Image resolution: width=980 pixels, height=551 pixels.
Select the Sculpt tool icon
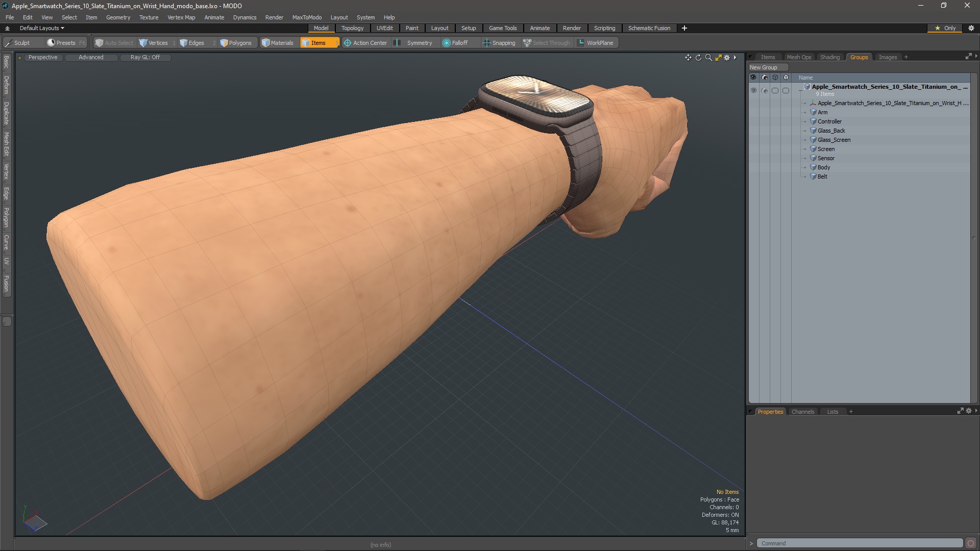click(9, 43)
